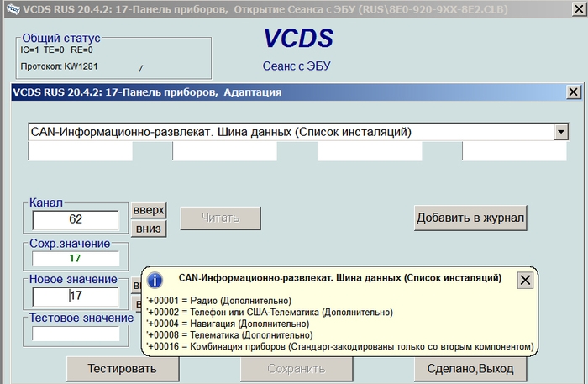Click the large VCDS logo text
This screenshot has width=588, height=384.
click(298, 39)
